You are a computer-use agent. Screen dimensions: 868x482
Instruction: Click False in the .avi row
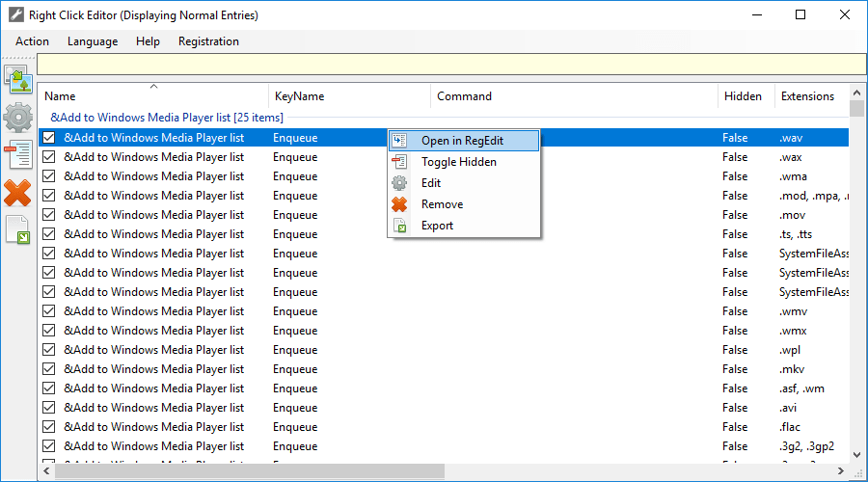coord(735,408)
